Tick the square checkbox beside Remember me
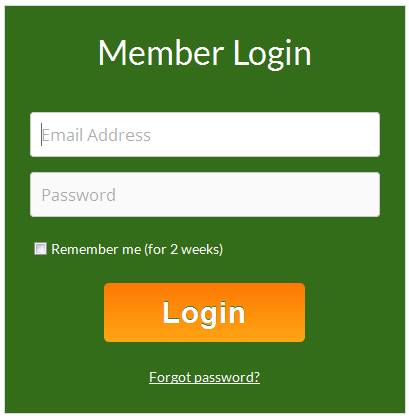This screenshot has width=409, height=418. tap(41, 249)
